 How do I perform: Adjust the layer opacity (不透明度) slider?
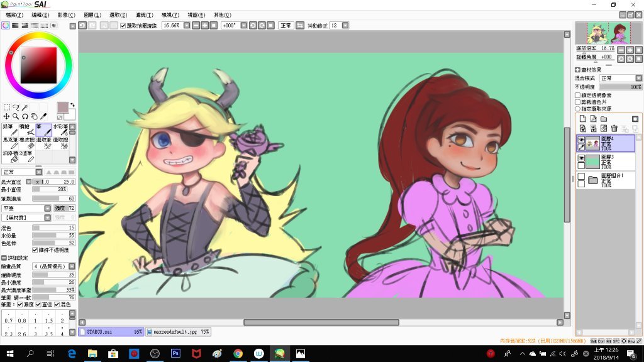coord(620,87)
